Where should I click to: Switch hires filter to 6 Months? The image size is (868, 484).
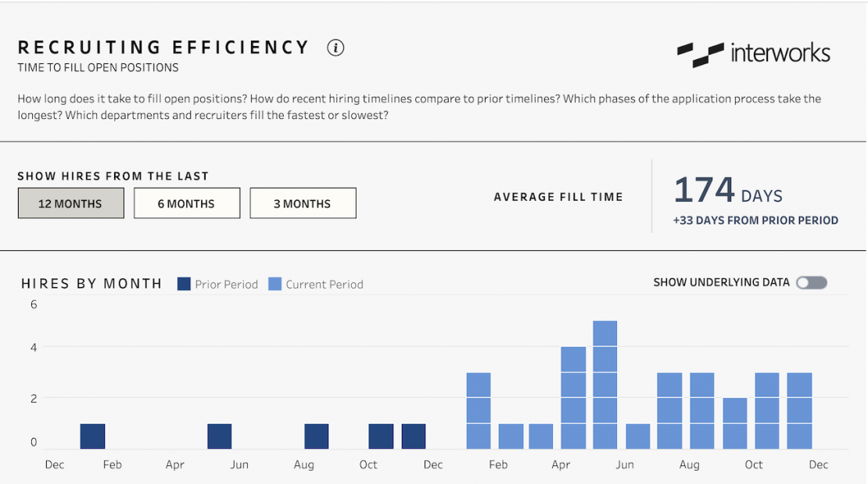tap(186, 203)
